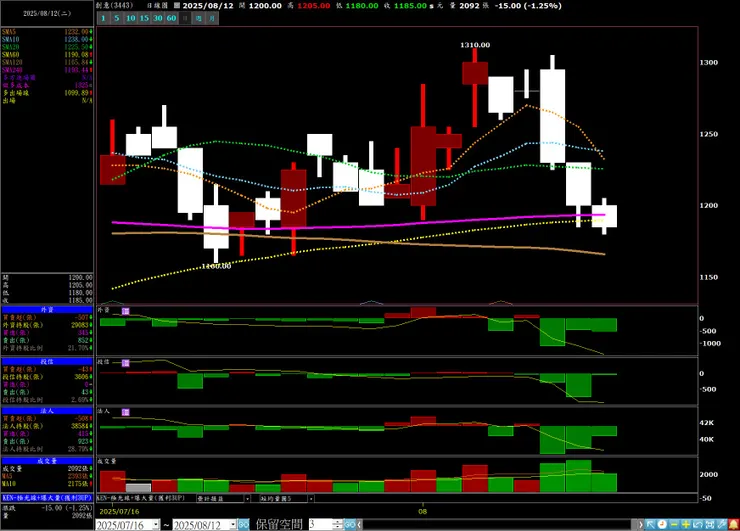Select the 外資 blue panel header

coord(47,310)
